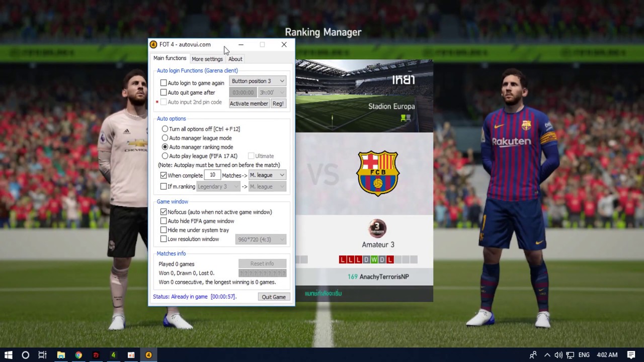644x362 pixels.
Task: Switch to the Main functions tab
Action: pos(170,58)
